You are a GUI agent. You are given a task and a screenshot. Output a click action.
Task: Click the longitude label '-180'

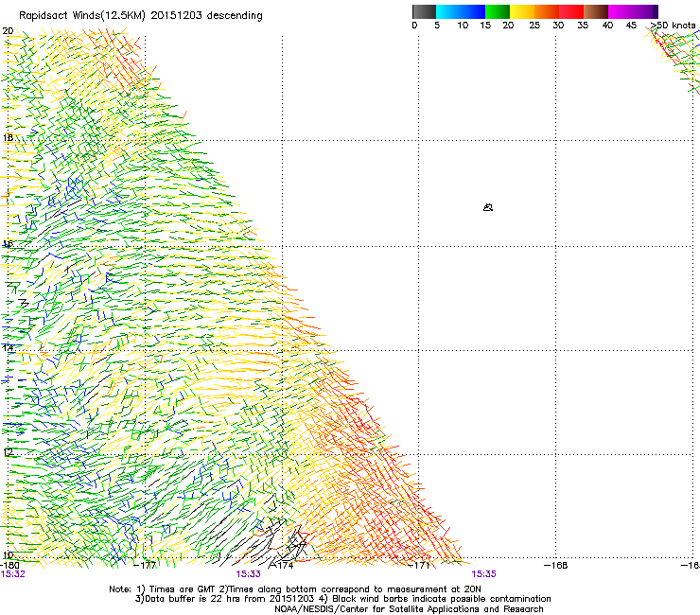(9, 565)
